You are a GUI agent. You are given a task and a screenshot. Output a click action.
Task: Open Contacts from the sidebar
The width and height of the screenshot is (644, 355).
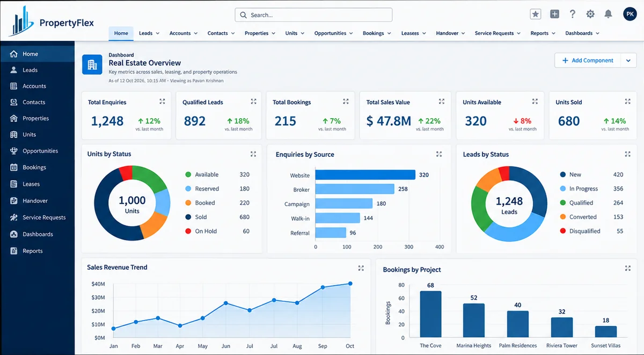[x=38, y=102]
